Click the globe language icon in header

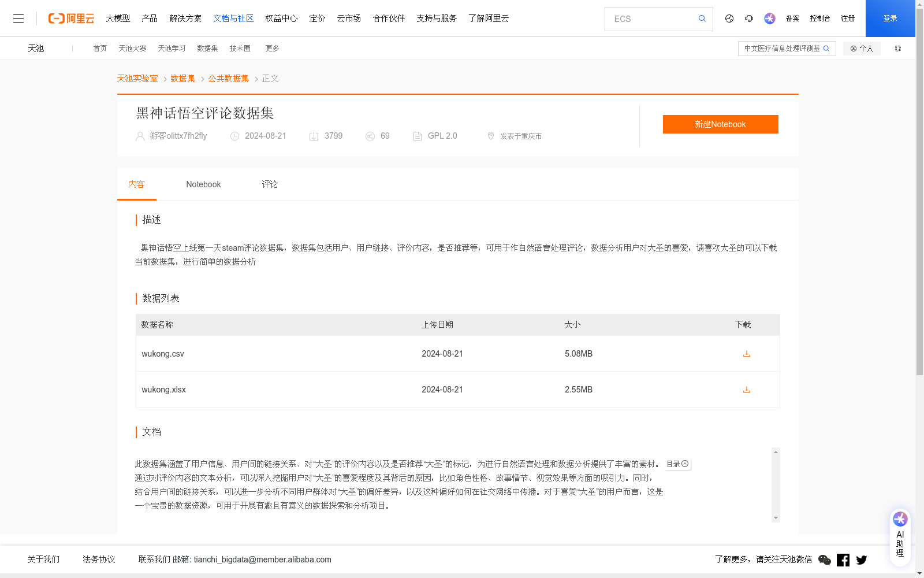click(x=729, y=18)
